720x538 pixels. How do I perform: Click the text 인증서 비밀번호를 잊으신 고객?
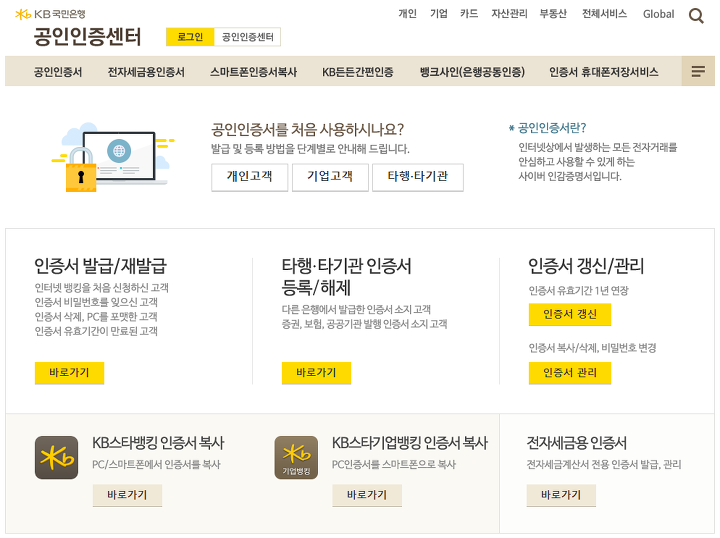96,302
